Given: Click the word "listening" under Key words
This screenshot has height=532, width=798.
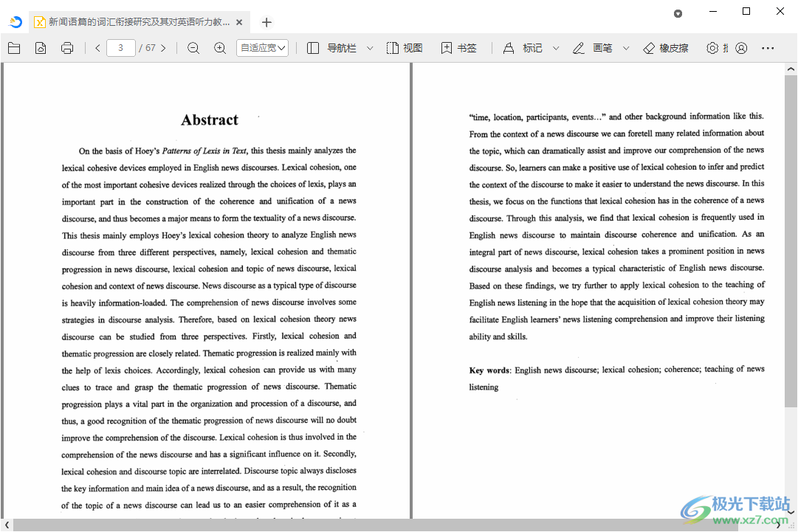Looking at the screenshot, I should coord(484,387).
